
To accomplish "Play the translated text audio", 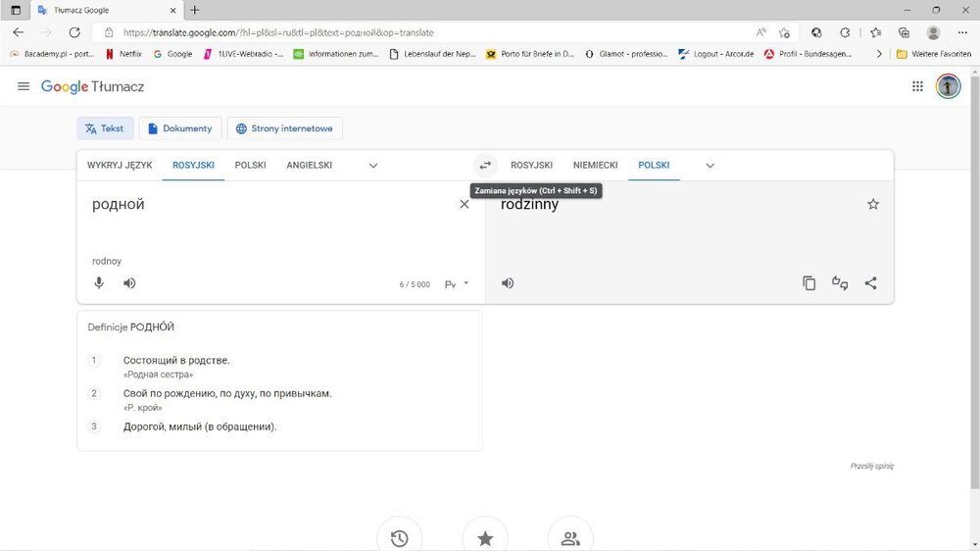I will pos(508,283).
